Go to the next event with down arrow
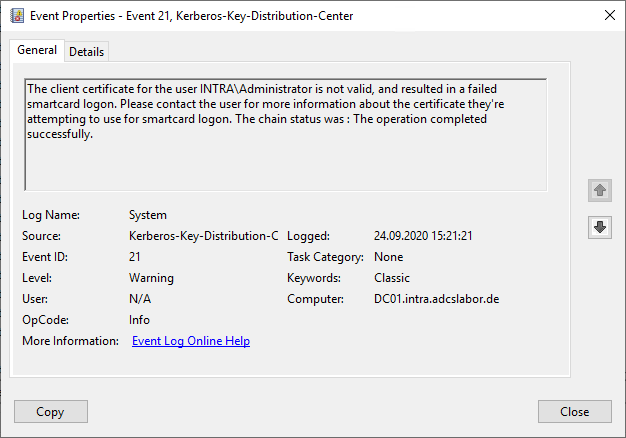626x438 pixels. (x=599, y=228)
